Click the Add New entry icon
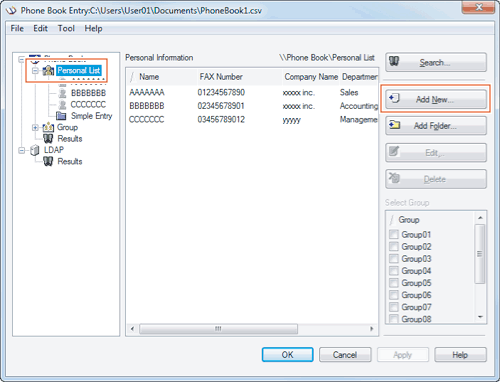The image size is (500, 382). [x=394, y=98]
